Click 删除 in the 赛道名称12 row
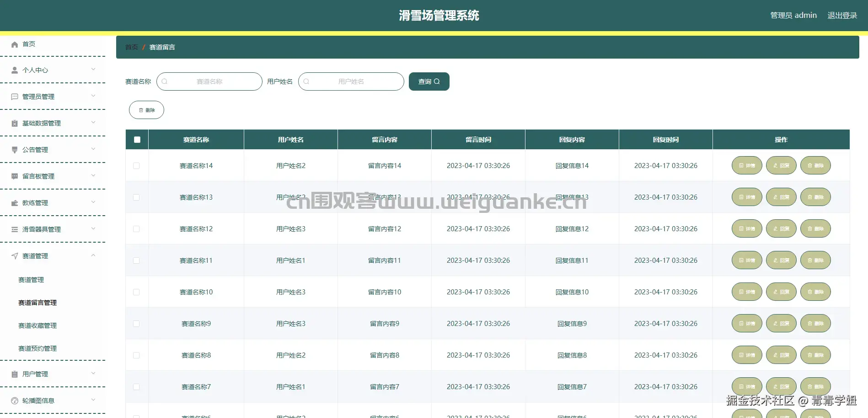 [815, 228]
